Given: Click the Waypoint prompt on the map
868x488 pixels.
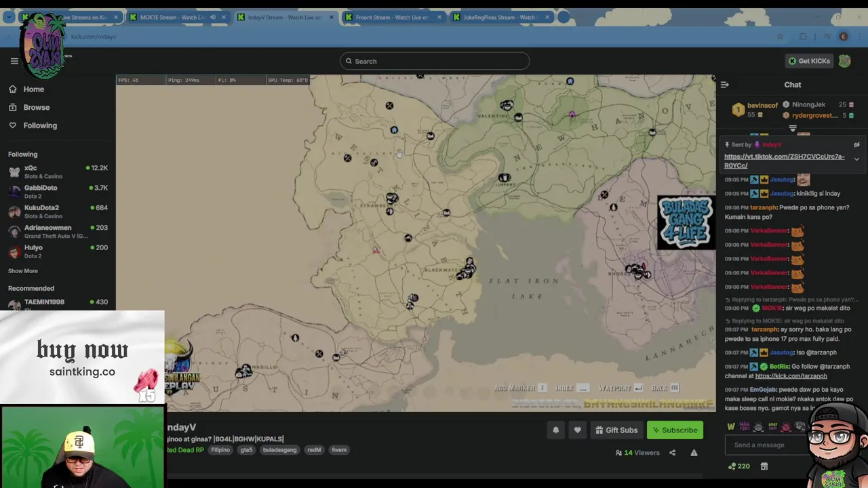Looking at the screenshot, I should click(x=620, y=388).
